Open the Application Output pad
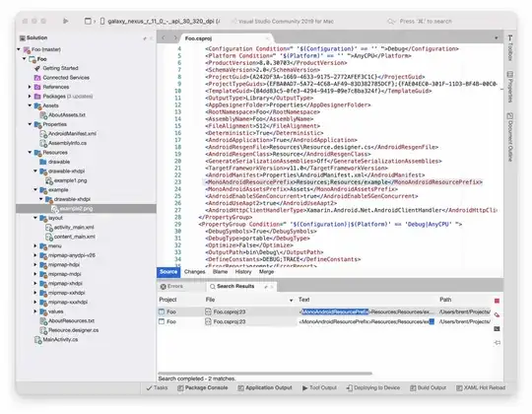Viewport: 532px width, 414px height. (x=265, y=387)
